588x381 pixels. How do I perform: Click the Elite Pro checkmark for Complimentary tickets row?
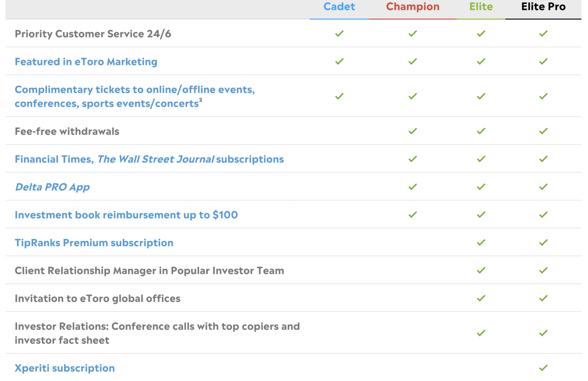click(543, 96)
